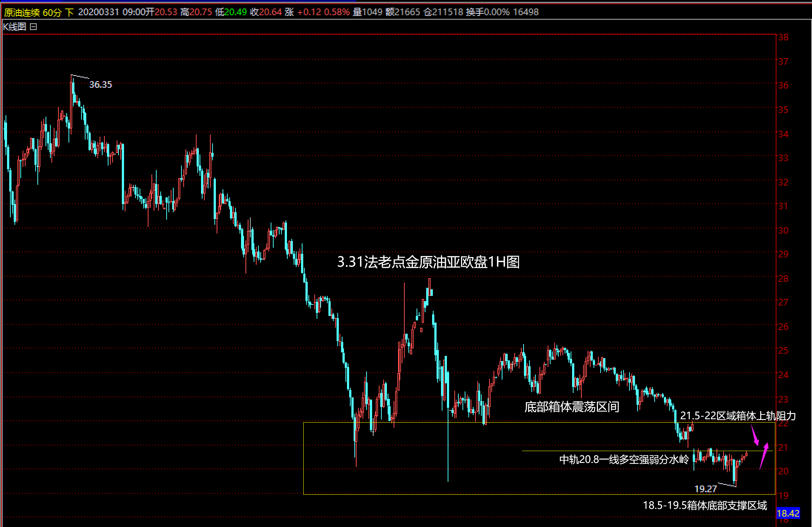
Task: Click the K线图 panel label
Action: tap(14, 27)
